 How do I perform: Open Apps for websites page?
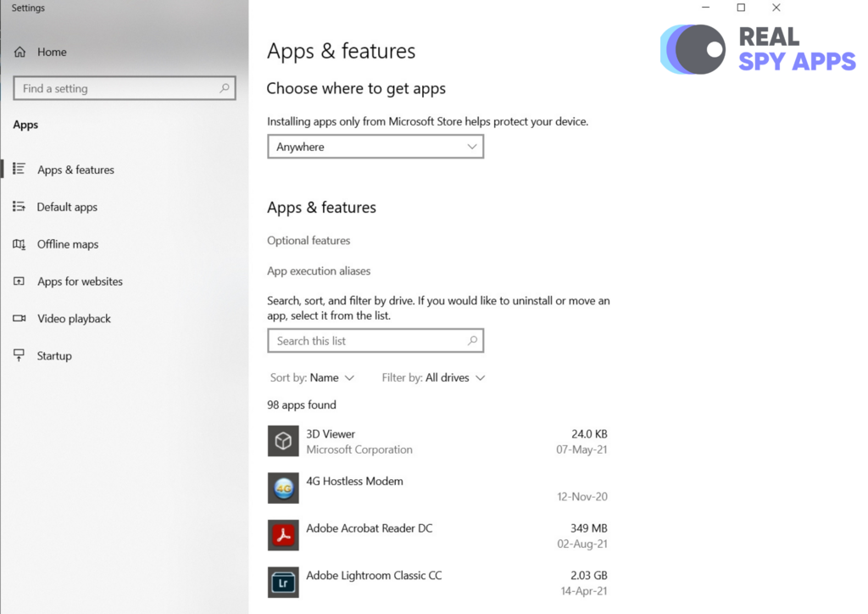[81, 282]
